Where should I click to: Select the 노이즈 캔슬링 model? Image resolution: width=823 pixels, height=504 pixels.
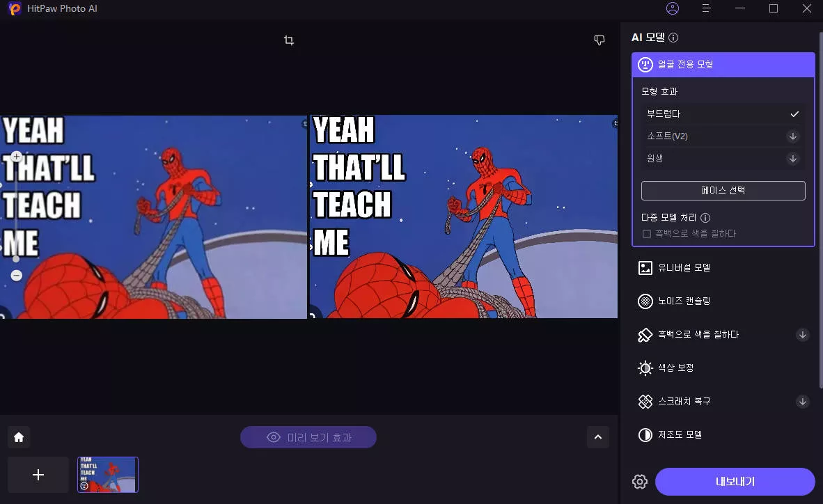click(684, 301)
